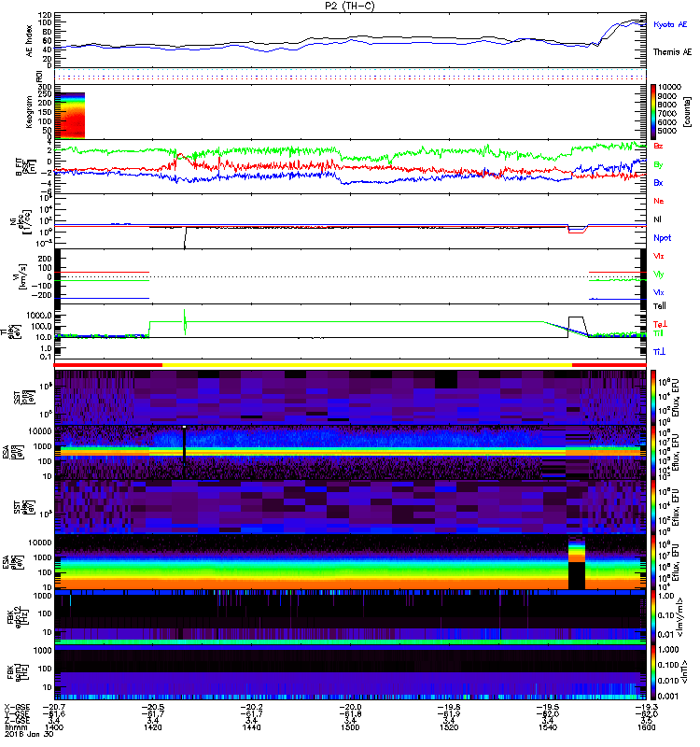Click the X-GSE value -20.7
This screenshot has height=747, width=700.
point(54,707)
